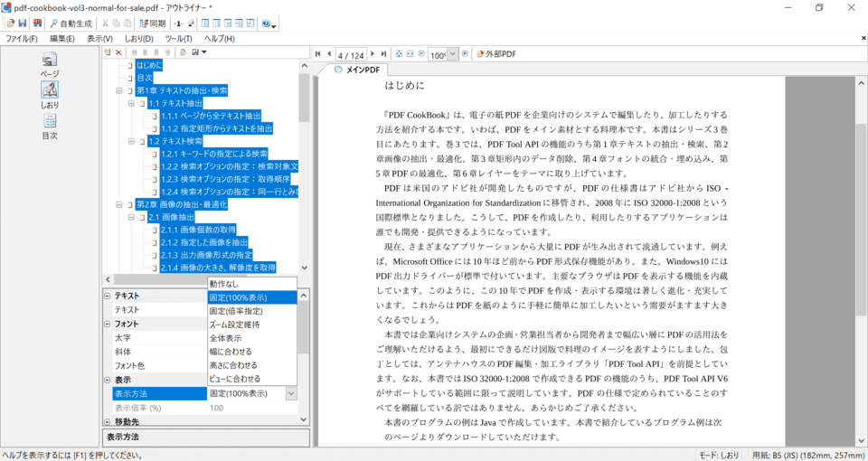Click the 自動生成 (auto-generate) toolbar button

coord(71,23)
